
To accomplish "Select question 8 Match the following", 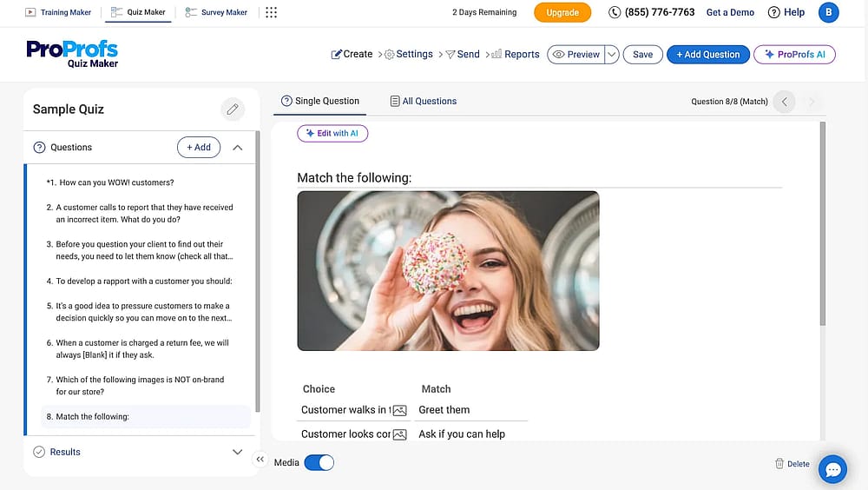I will click(145, 416).
